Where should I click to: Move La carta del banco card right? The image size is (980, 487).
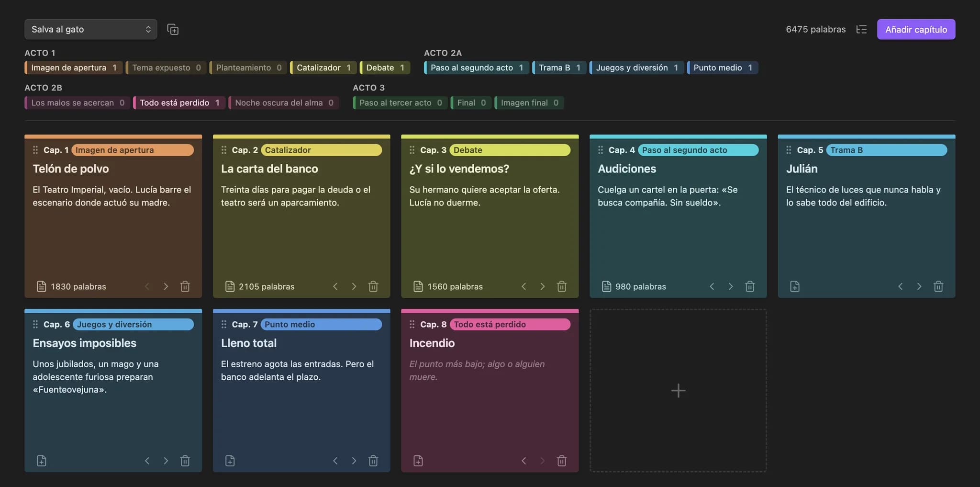coord(354,286)
